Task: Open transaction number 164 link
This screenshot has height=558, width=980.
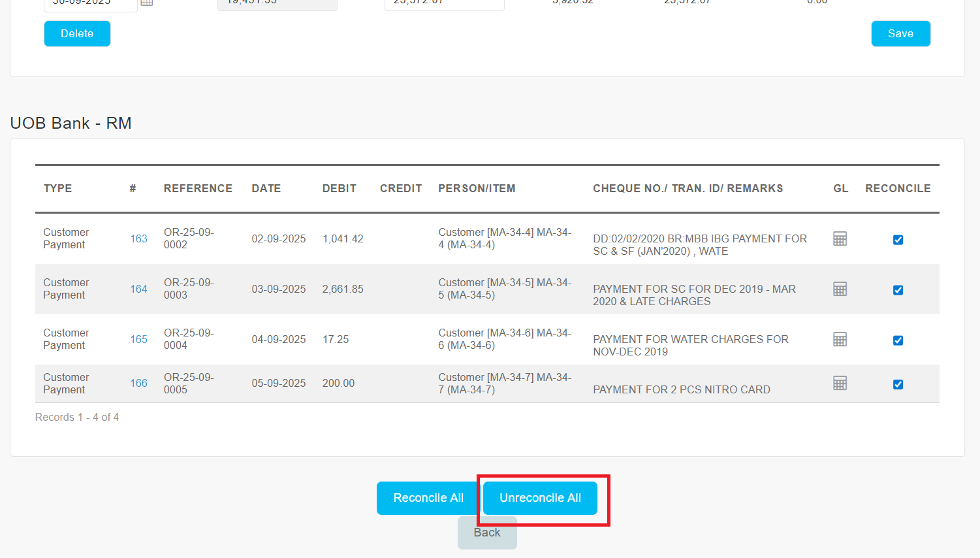Action: click(x=138, y=289)
